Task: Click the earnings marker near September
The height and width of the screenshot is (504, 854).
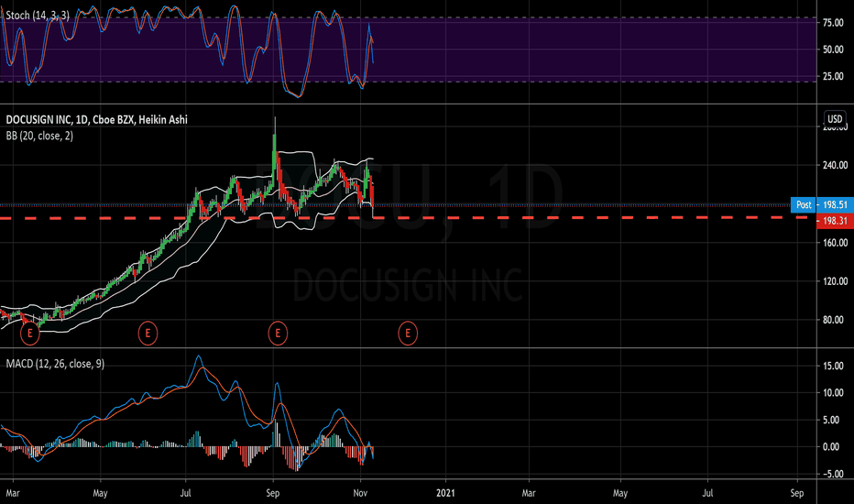Action: click(x=278, y=333)
